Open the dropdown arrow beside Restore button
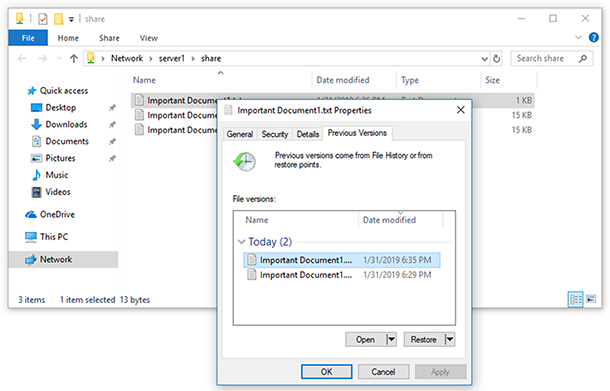The height and width of the screenshot is (391, 610). coord(450,339)
